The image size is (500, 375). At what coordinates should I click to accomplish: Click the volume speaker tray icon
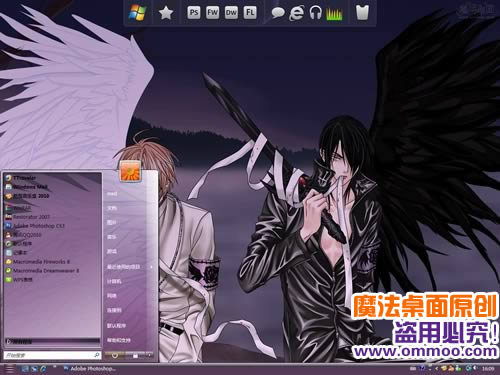[475, 369]
